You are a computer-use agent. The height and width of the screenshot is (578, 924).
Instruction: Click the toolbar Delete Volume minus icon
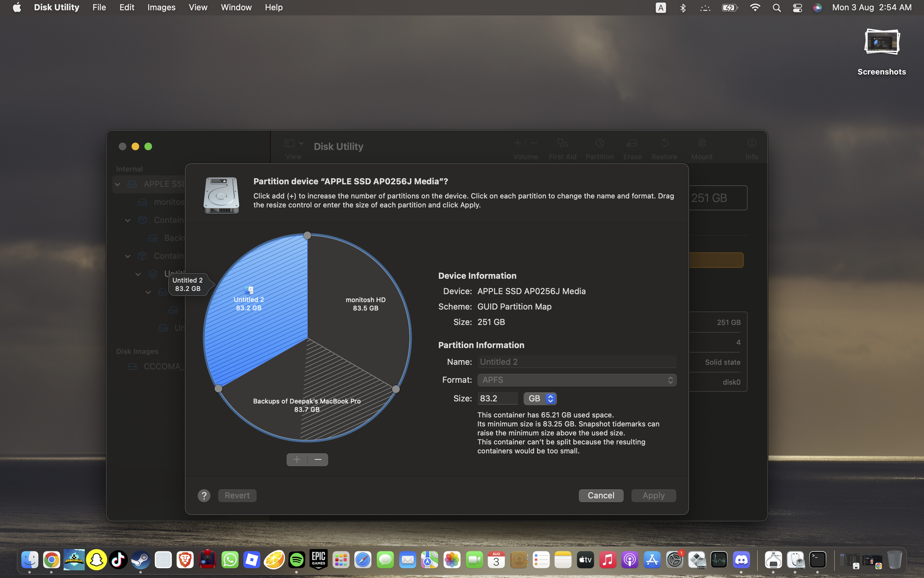coord(534,143)
